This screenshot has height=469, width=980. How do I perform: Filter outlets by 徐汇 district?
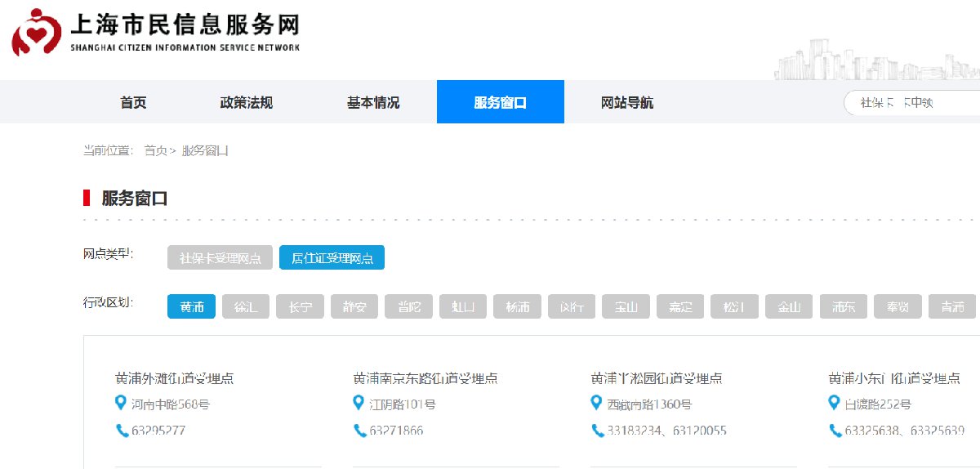coord(246,307)
